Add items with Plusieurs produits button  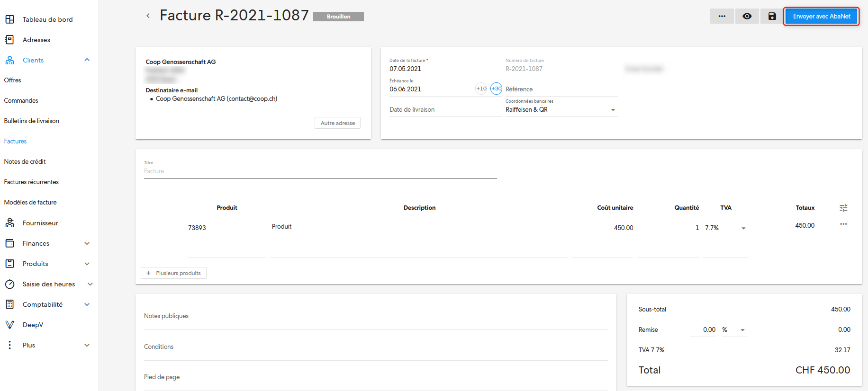tap(174, 273)
